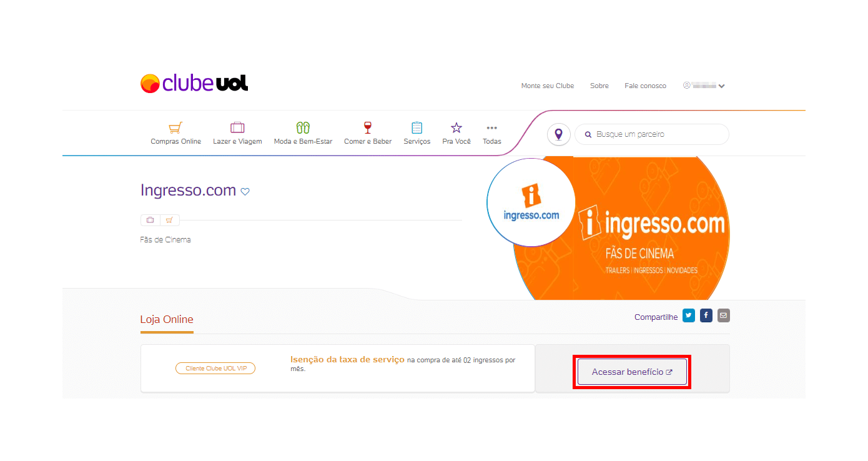The width and height of the screenshot is (868, 461).
Task: Expand the user account dropdown arrow
Action: [722, 86]
